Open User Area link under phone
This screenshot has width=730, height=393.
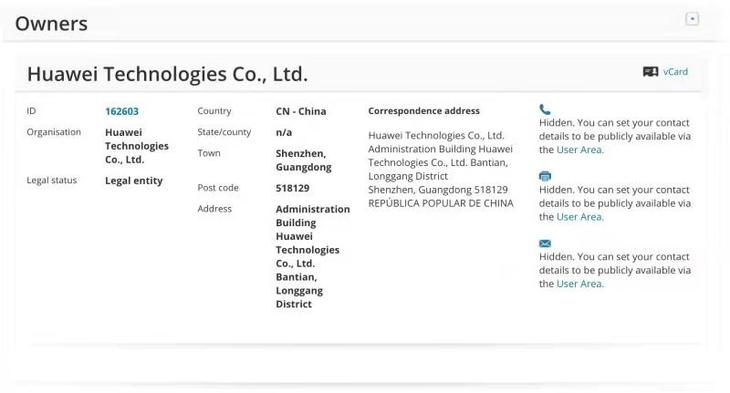[x=580, y=150]
